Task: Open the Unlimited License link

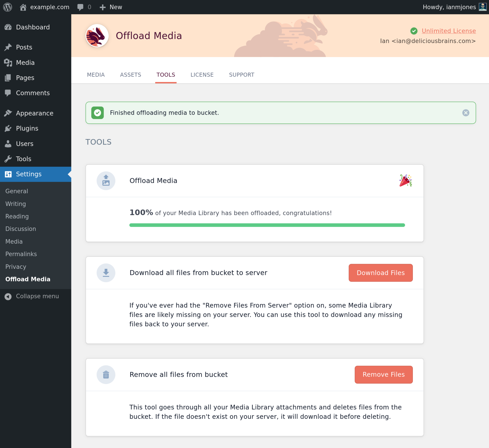Action: (448, 31)
